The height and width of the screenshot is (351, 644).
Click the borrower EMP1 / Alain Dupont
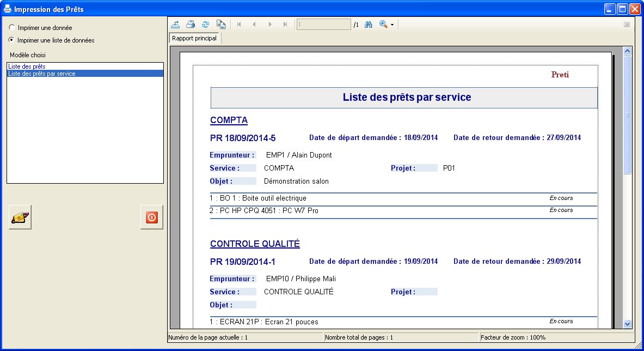(299, 155)
